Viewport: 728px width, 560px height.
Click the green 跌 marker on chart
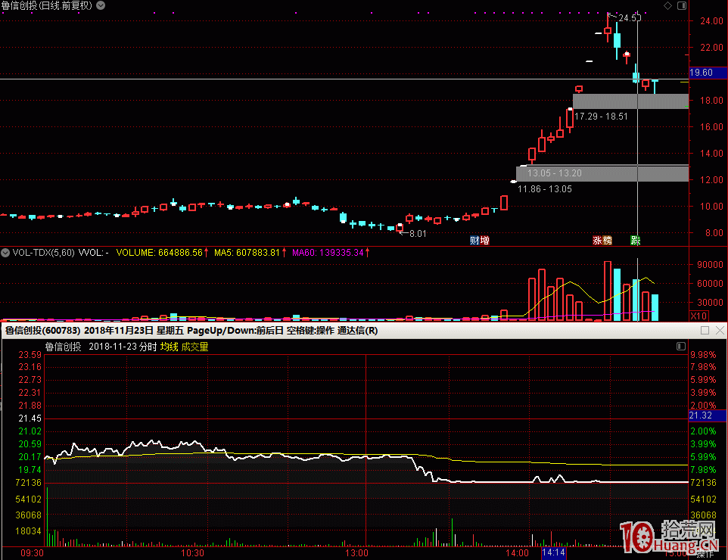635,241
